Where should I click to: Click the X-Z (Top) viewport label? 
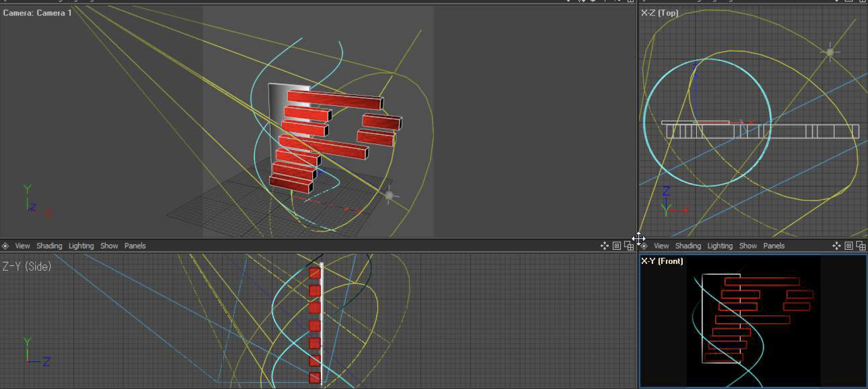pyautogui.click(x=659, y=13)
